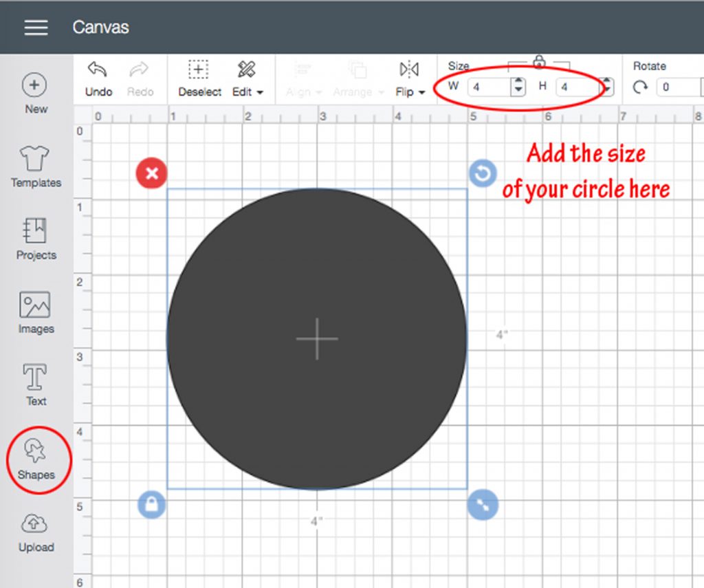Increase width with the up stepper
This screenshot has width=704, height=588.
point(518,83)
